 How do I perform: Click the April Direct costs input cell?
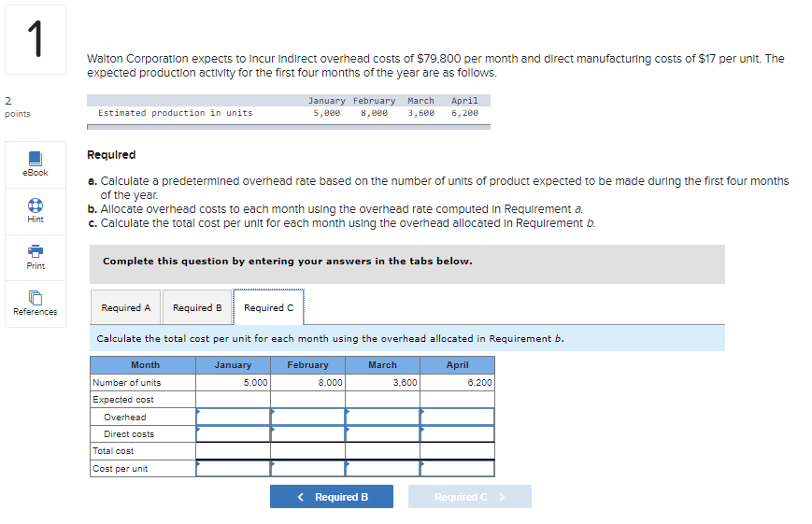(457, 434)
